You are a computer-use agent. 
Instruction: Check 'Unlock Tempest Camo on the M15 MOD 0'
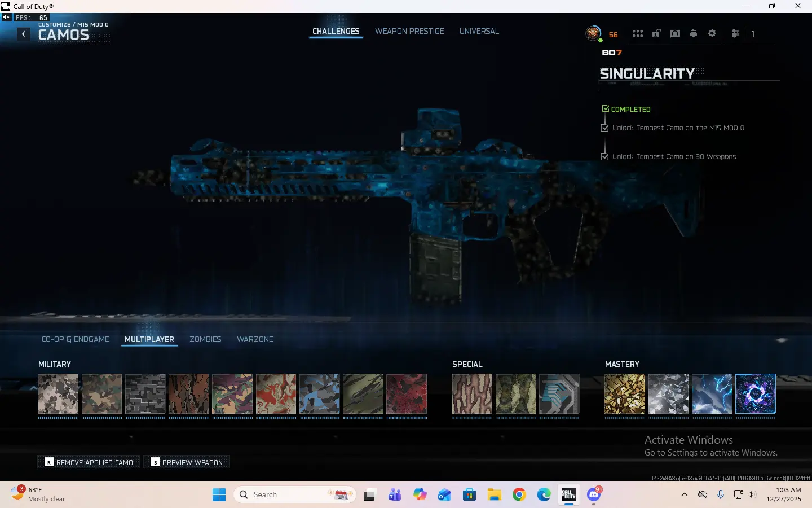tap(604, 128)
